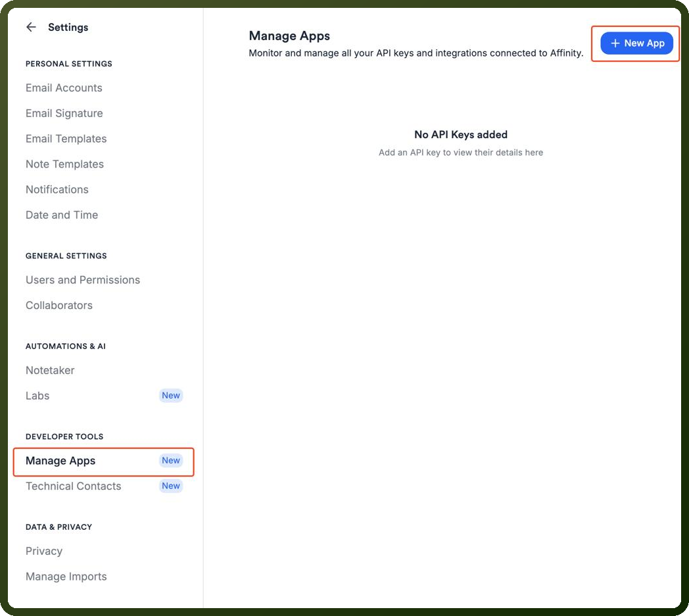
Task: Open Technical Contacts page
Action: [x=74, y=486]
